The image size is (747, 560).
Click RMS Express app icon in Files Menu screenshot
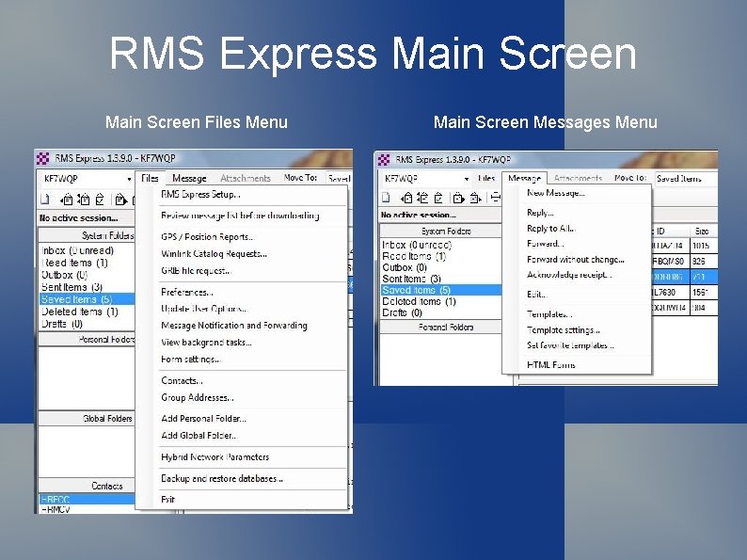pyautogui.click(x=43, y=158)
